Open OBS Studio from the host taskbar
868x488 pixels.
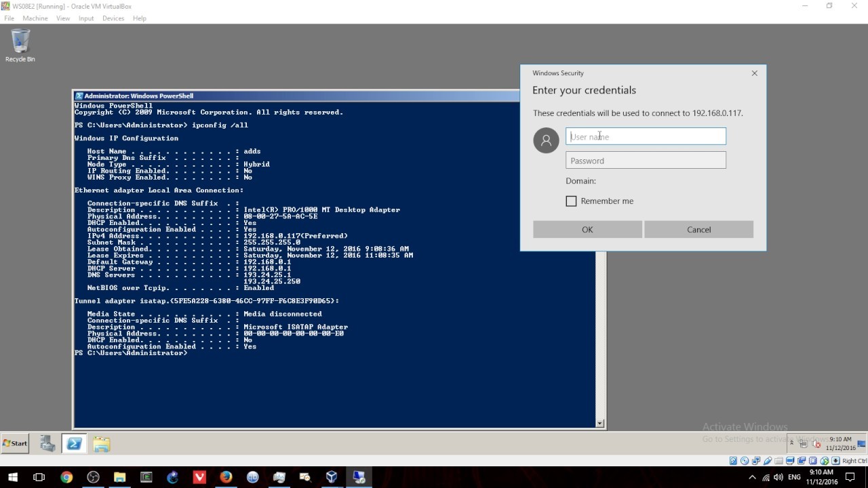pos(93,477)
